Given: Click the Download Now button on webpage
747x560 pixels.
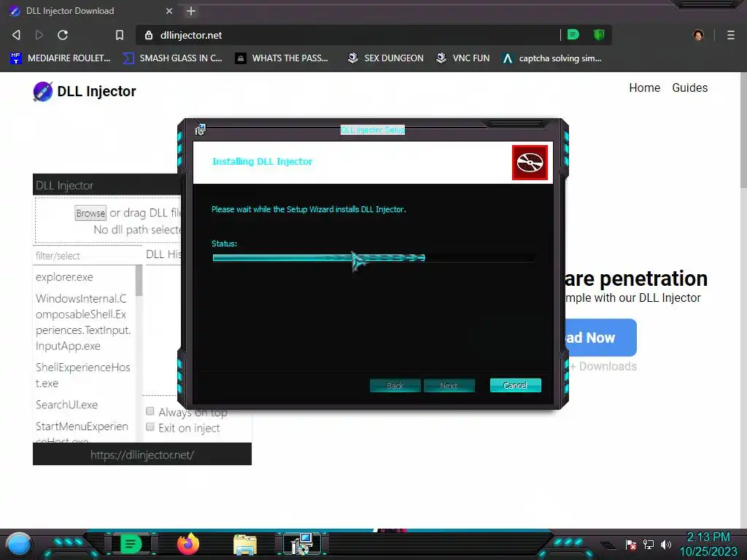Looking at the screenshot, I should [600, 338].
